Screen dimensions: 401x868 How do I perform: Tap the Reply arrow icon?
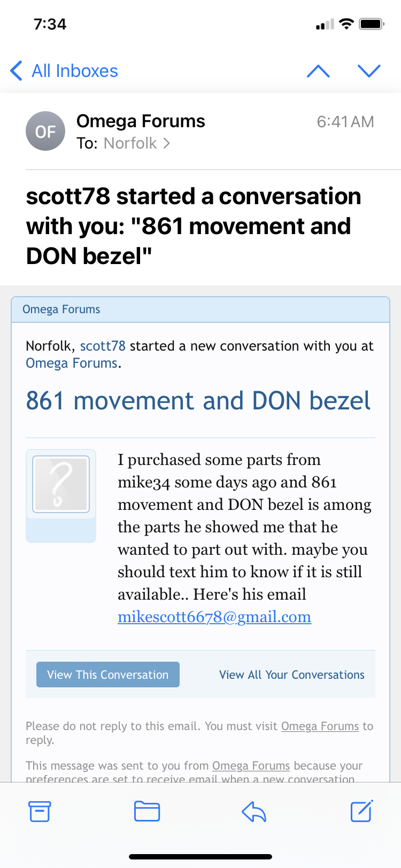click(254, 812)
